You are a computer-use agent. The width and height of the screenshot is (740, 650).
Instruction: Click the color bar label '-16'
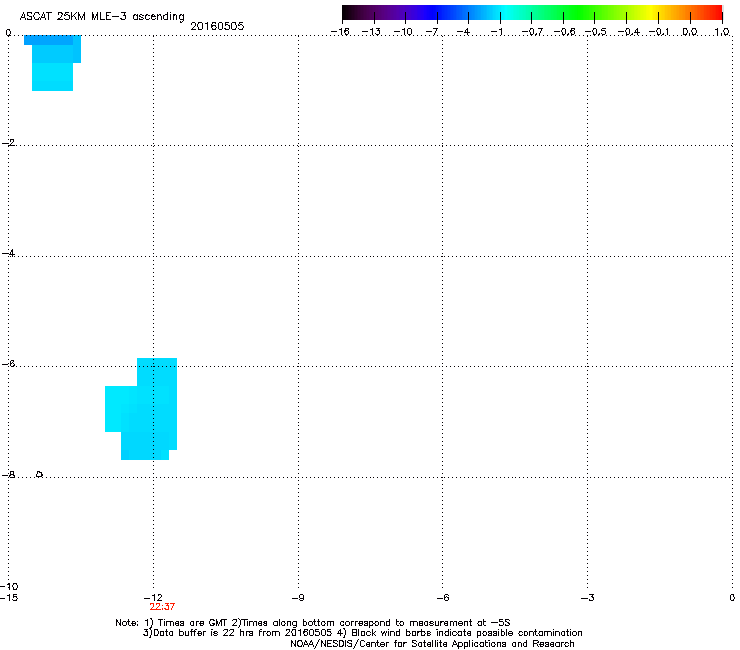point(340,32)
